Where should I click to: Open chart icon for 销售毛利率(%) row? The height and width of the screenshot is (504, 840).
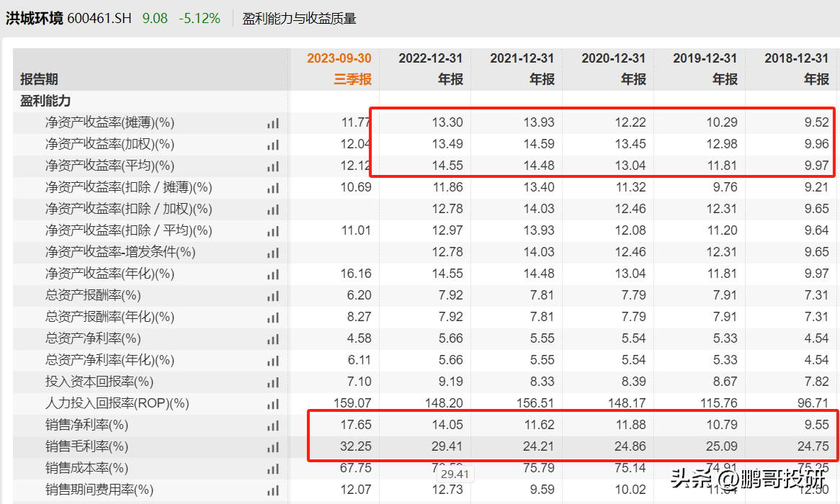(273, 447)
